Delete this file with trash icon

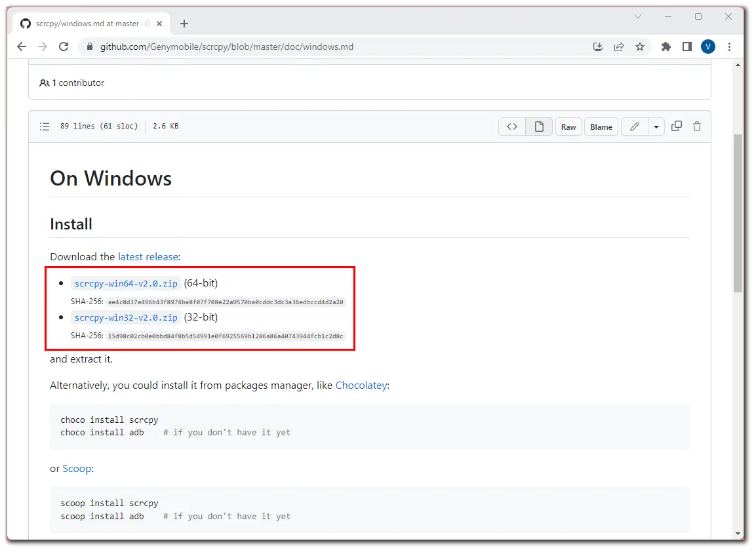pyautogui.click(x=697, y=127)
